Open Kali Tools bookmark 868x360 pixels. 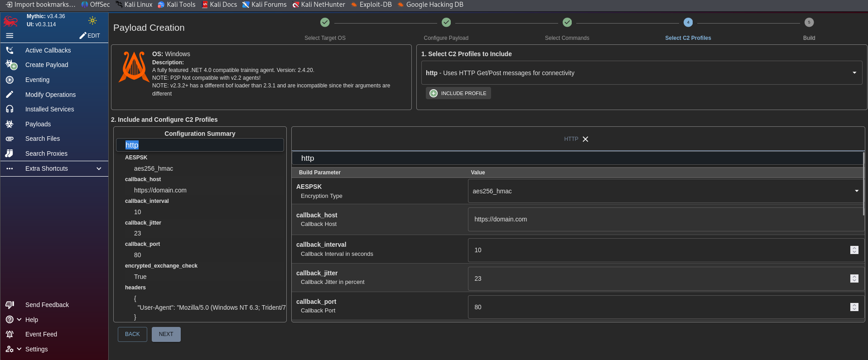177,5
